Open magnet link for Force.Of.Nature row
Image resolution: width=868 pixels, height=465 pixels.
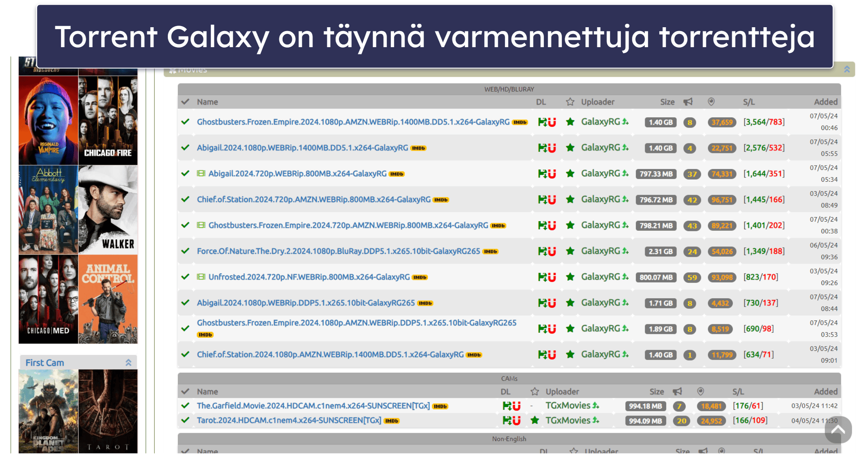coord(552,251)
